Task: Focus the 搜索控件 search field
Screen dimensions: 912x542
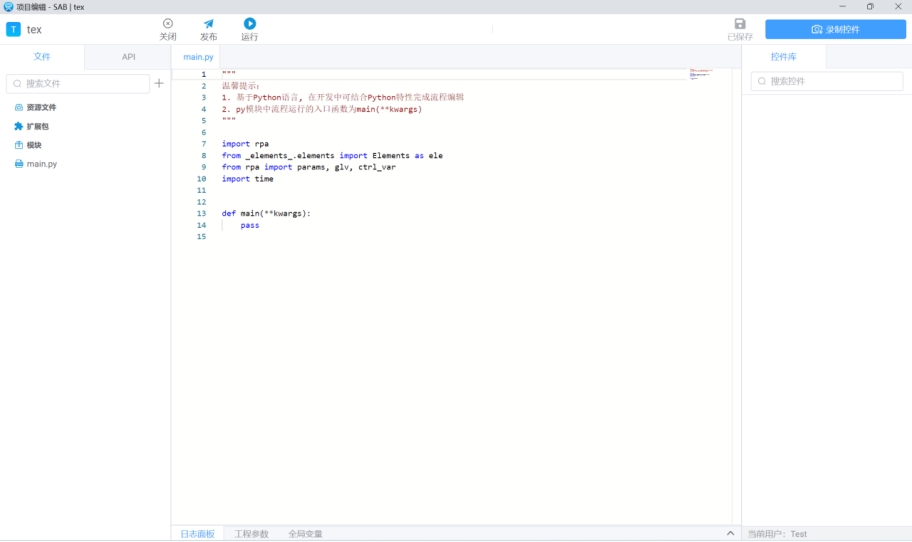Action: point(827,81)
